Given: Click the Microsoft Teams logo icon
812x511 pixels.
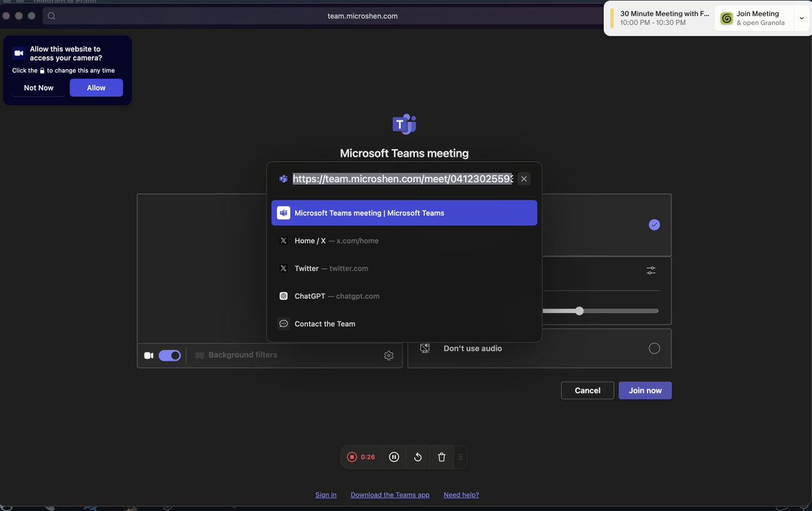Looking at the screenshot, I should (x=404, y=125).
